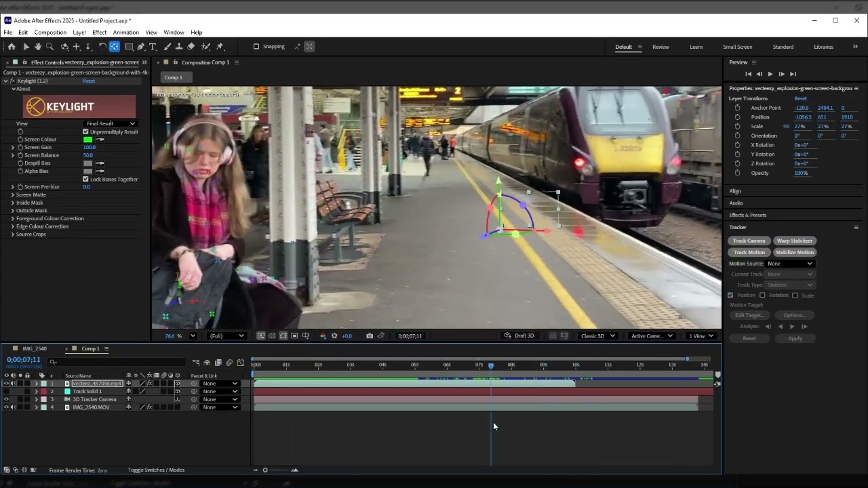Select the Selection arrow tool
Image resolution: width=868 pixels, height=488 pixels.
coord(26,47)
